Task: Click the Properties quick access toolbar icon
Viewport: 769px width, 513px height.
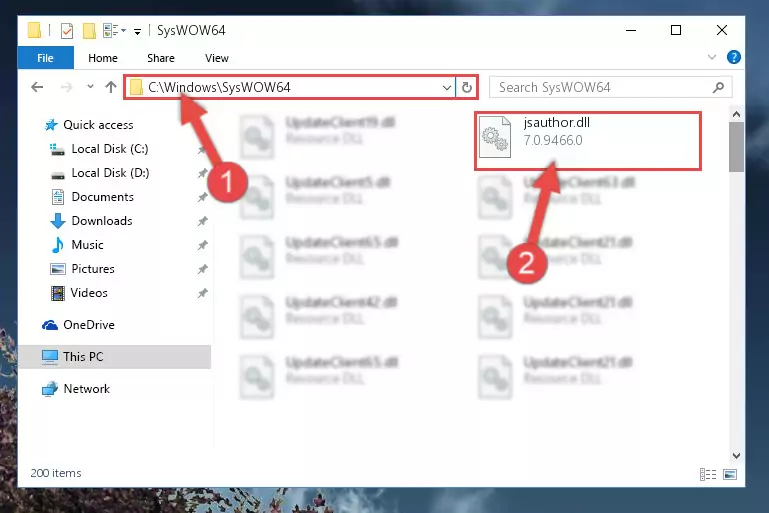Action: click(x=67, y=31)
